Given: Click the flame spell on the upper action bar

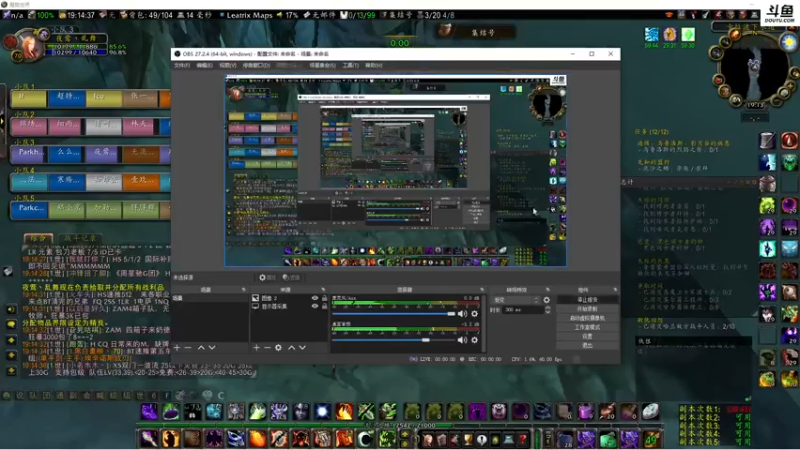Looking at the screenshot, I should 344,411.
